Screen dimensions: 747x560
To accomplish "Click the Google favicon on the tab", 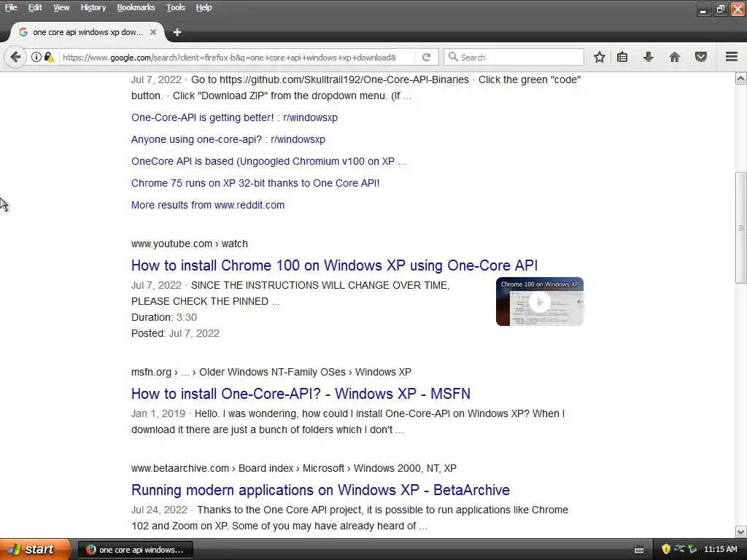I will pyautogui.click(x=23, y=32).
